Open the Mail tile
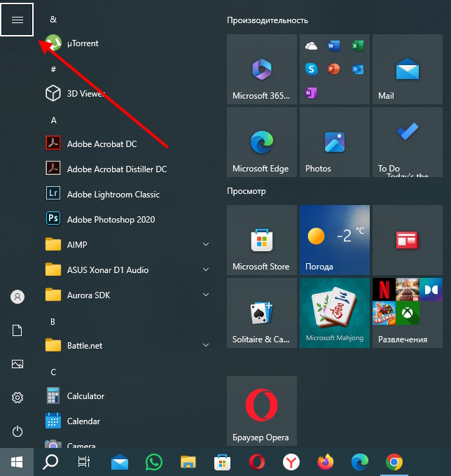This screenshot has height=476, width=451. pos(408,69)
